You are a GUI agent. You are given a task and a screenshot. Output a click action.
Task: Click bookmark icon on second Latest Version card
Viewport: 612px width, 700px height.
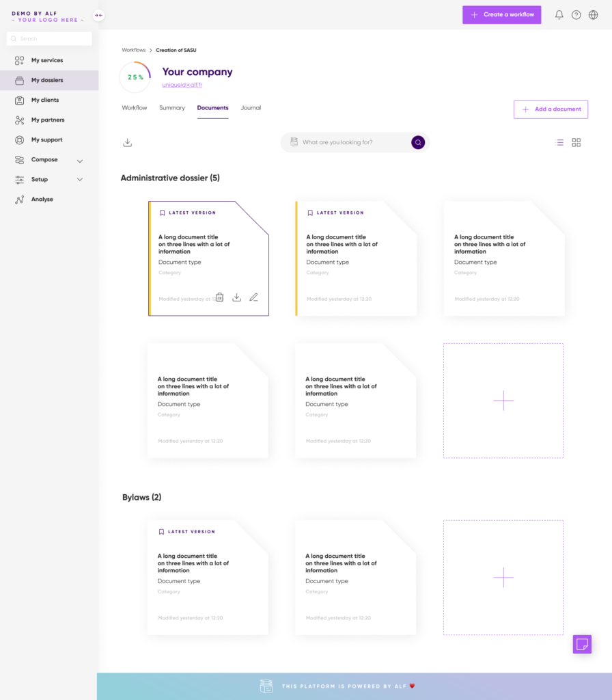click(x=310, y=213)
